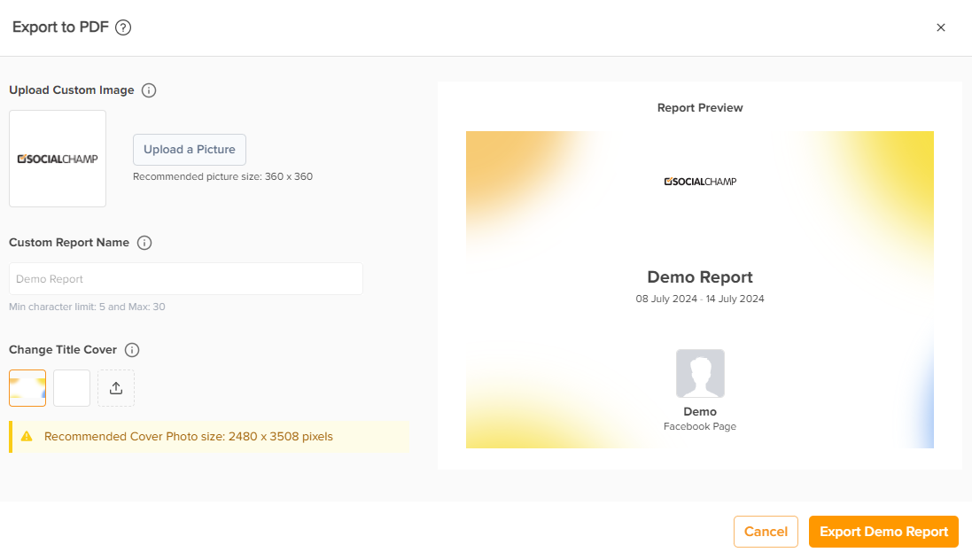This screenshot has width=972, height=560.
Task: Select the plain white title cover option
Action: click(x=71, y=387)
